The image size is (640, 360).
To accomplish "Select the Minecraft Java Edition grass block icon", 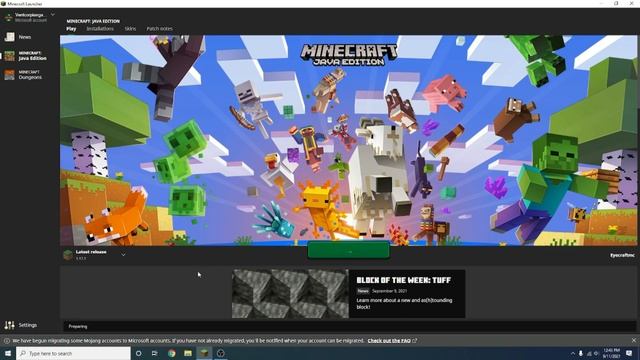I will (x=9, y=56).
